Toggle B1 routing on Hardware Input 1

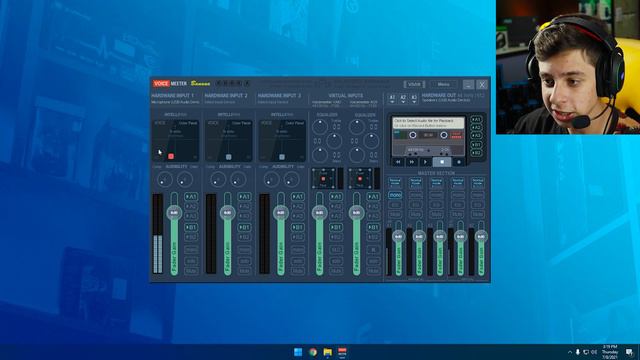[191, 227]
